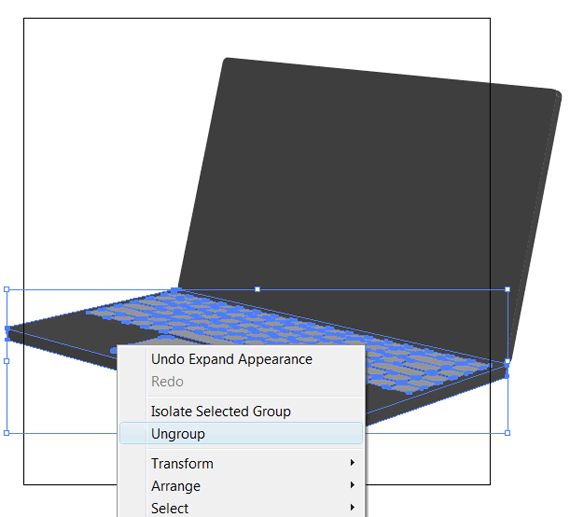Image resolution: width=570 pixels, height=517 pixels.
Task: Expand the Select submenu arrow
Action: pyautogui.click(x=352, y=507)
